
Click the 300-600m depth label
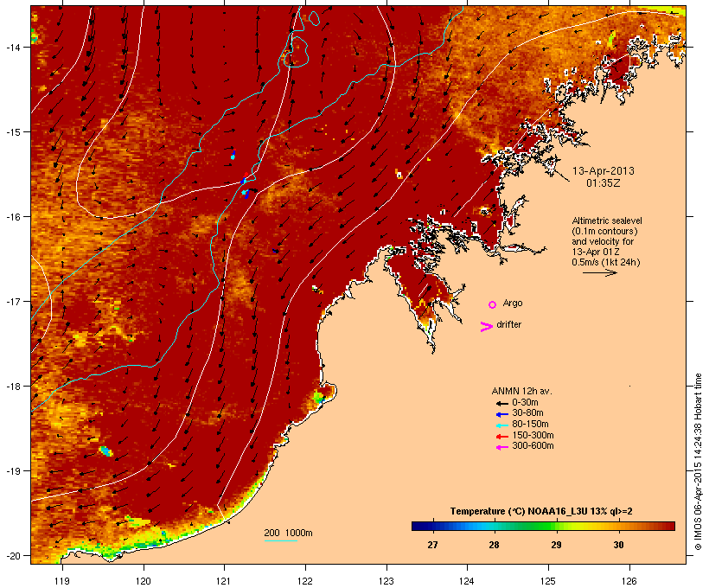click(533, 446)
